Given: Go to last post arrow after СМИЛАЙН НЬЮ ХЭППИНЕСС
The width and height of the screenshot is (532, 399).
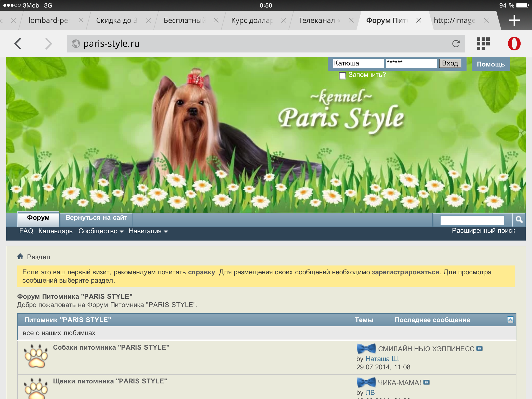Looking at the screenshot, I should tap(480, 349).
